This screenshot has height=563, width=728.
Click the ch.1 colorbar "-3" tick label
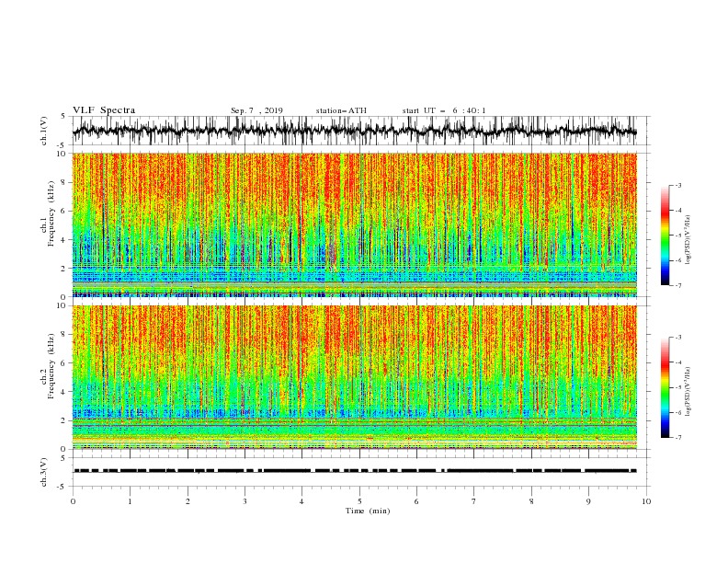(678, 185)
